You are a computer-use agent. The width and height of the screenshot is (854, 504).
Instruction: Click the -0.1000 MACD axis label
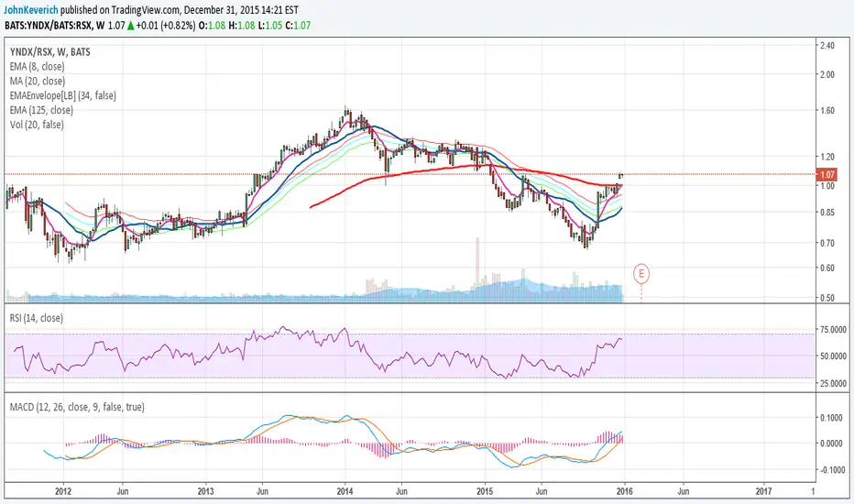point(831,470)
